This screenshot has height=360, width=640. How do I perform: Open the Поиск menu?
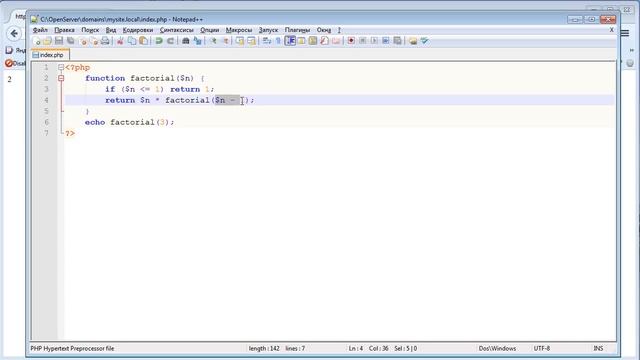click(x=90, y=30)
